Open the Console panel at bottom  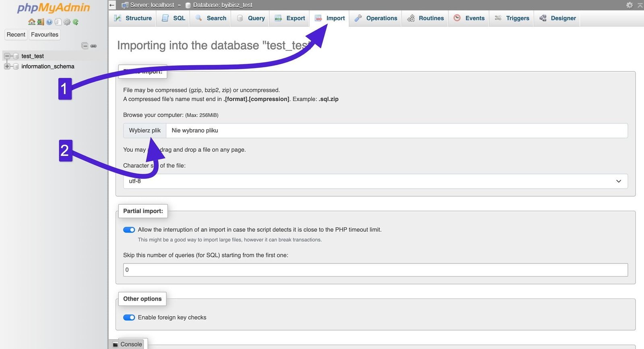pos(128,344)
